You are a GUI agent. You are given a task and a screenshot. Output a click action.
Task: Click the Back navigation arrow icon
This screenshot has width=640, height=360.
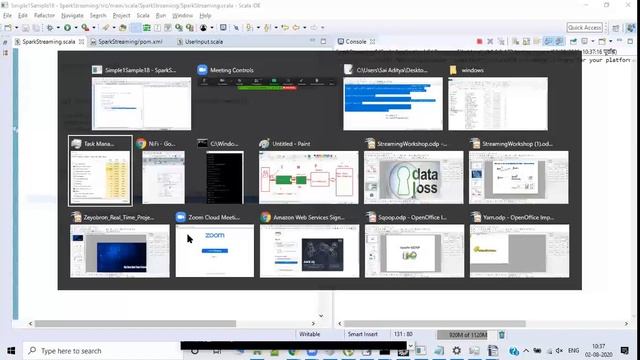pyautogui.click(x=296, y=28)
